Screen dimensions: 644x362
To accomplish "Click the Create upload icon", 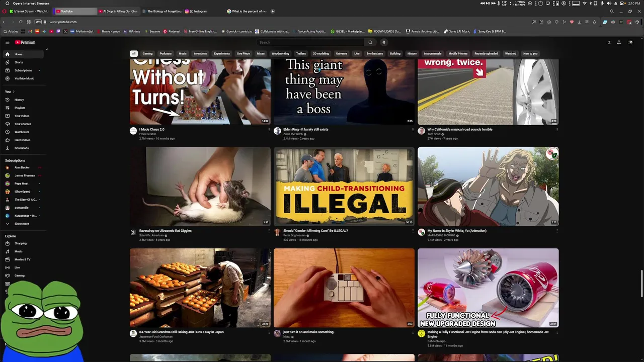I will tap(609, 42).
